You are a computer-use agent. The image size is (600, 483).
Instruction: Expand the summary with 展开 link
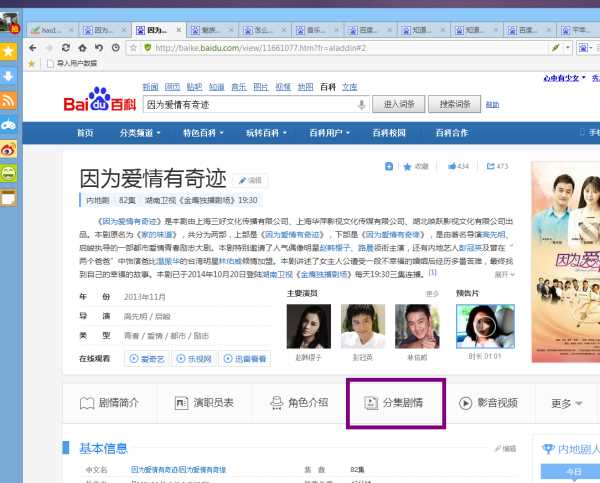(505, 274)
